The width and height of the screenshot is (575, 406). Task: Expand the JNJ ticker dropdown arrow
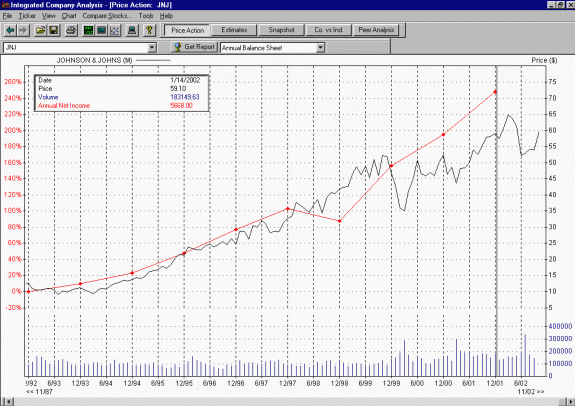pyautogui.click(x=152, y=48)
